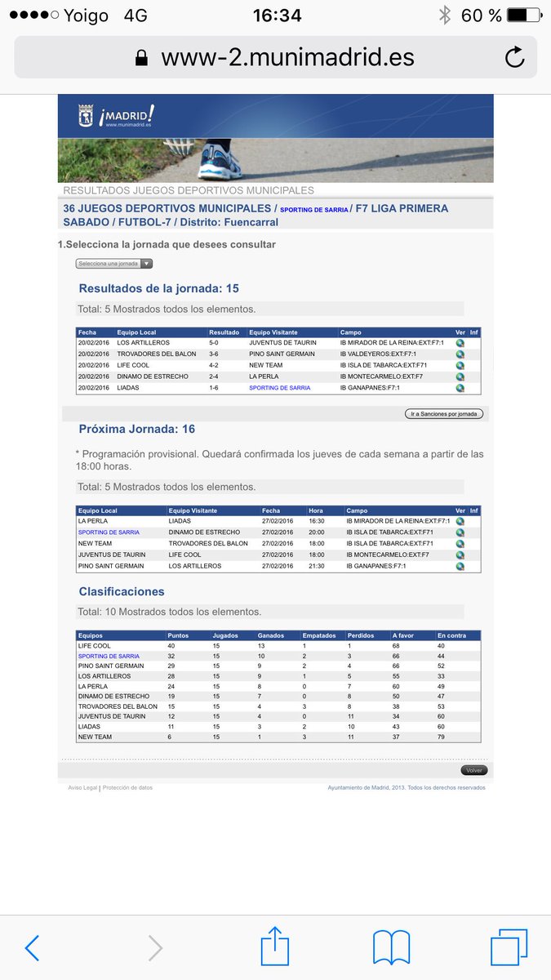Click the Volver button
The width and height of the screenshot is (551, 980).
point(473,770)
